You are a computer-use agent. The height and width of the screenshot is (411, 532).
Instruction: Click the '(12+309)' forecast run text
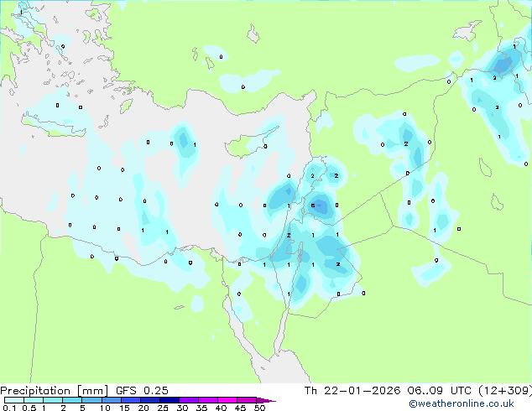pyautogui.click(x=505, y=391)
